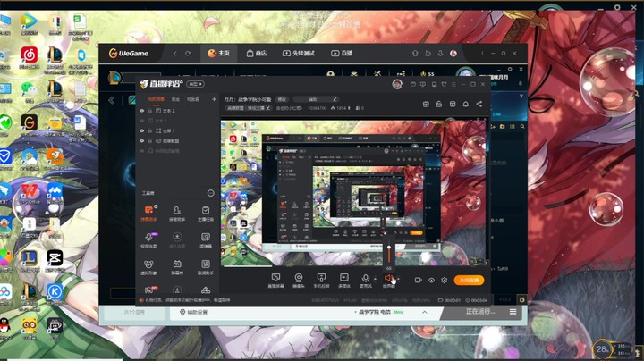The height and width of the screenshot is (361, 644).
Task: Collapse the 工具箱 toolbox section
Action: click(211, 193)
